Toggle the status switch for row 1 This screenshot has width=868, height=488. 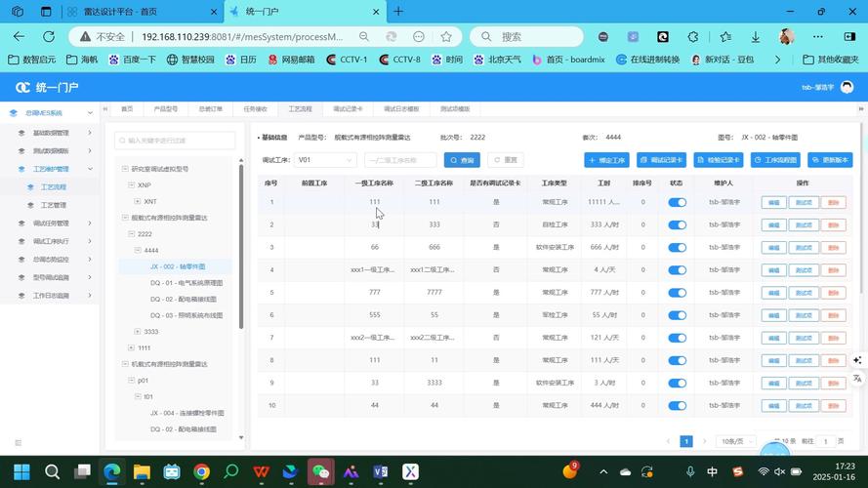677,202
